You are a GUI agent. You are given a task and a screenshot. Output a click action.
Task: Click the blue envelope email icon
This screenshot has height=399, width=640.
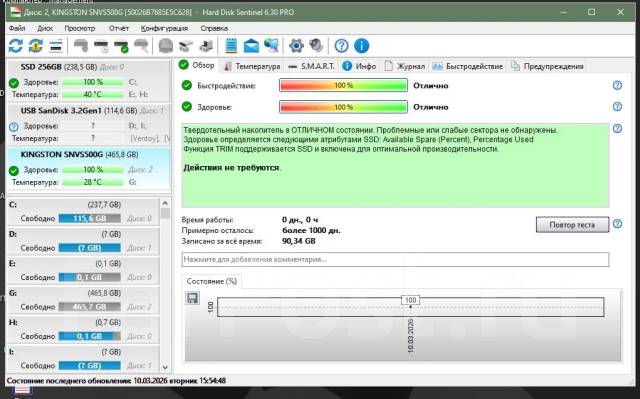[251, 46]
